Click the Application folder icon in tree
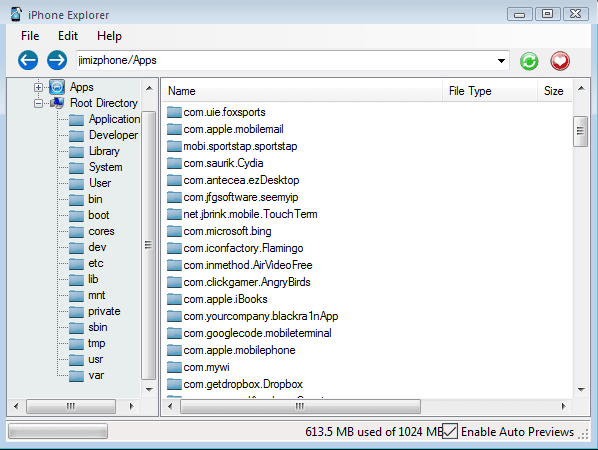Viewport: 598px width, 450px height. 76,119
